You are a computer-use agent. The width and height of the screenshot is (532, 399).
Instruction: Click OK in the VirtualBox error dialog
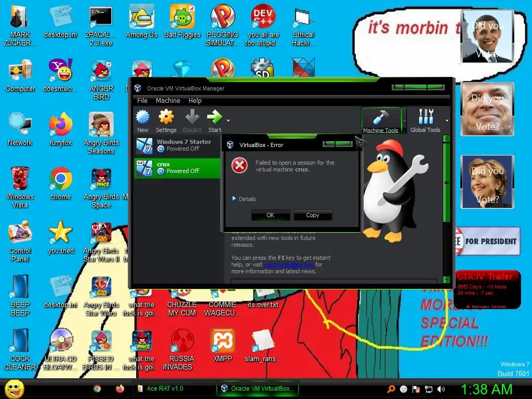coord(270,215)
